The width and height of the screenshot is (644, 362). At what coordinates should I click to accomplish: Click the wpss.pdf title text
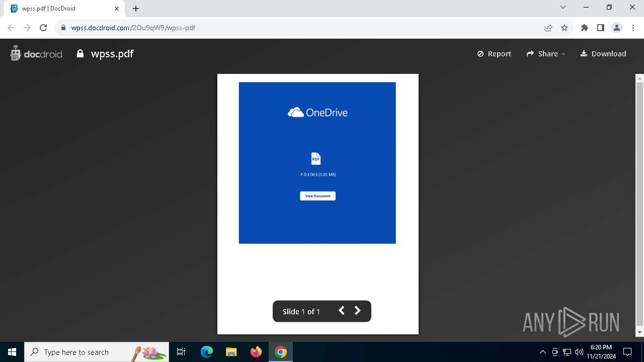click(x=112, y=54)
